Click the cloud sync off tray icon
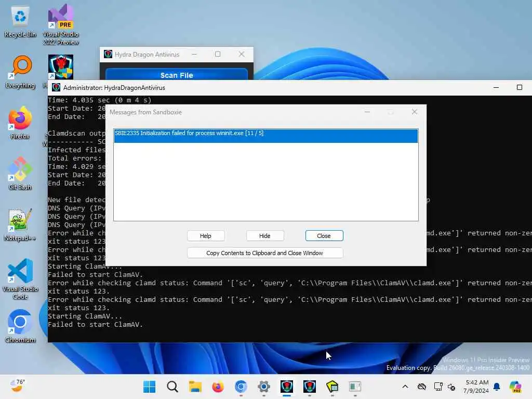Image resolution: width=532 pixels, height=399 pixels. pyautogui.click(x=422, y=387)
